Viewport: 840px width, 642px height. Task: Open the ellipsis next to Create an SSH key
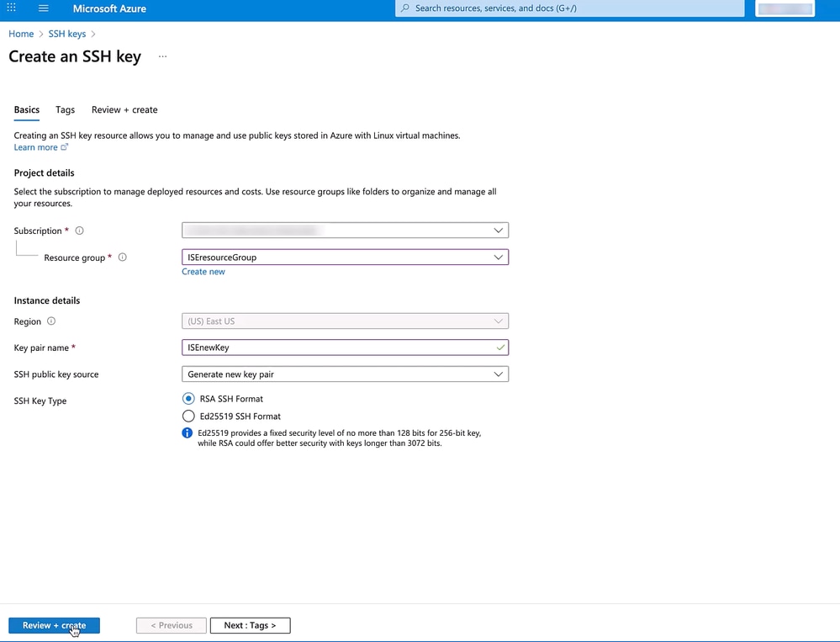162,57
